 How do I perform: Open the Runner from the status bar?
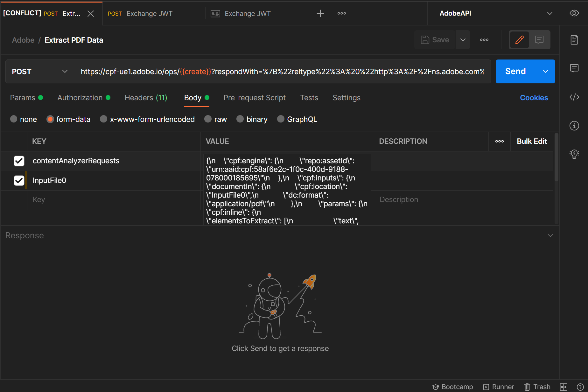click(x=498, y=387)
